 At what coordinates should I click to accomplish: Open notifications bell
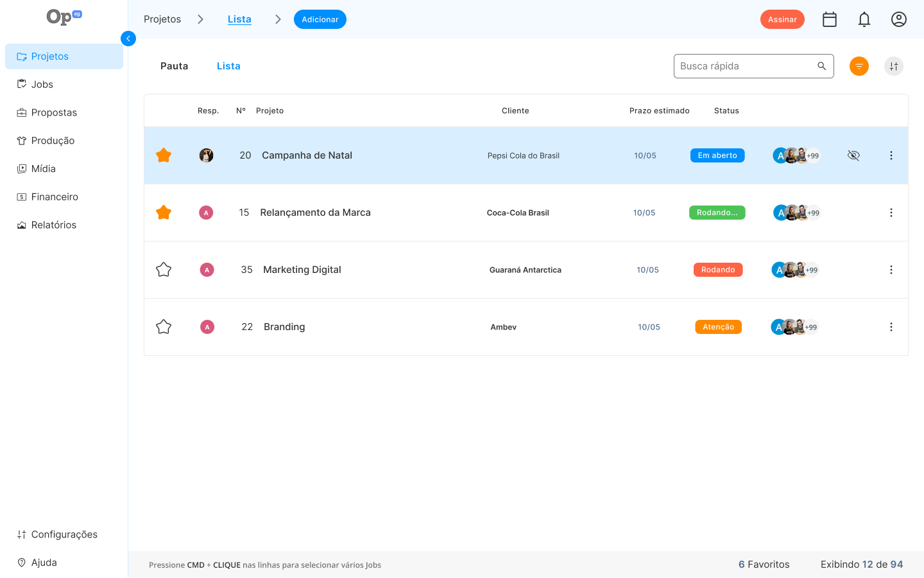pos(864,19)
